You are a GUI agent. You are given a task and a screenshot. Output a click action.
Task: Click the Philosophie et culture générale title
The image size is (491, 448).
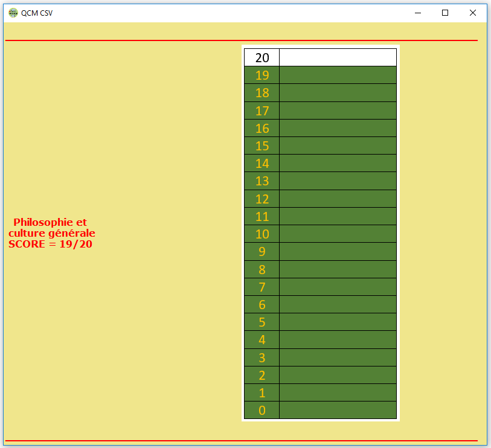(x=51, y=228)
